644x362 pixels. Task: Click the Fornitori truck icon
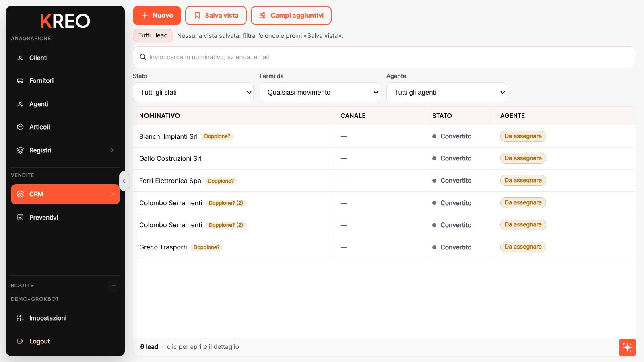[x=20, y=81]
